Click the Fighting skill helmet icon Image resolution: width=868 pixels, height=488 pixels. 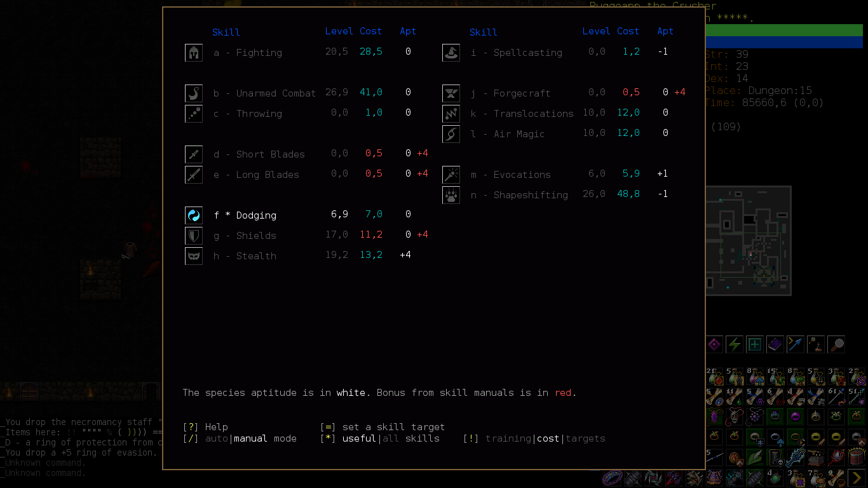194,53
